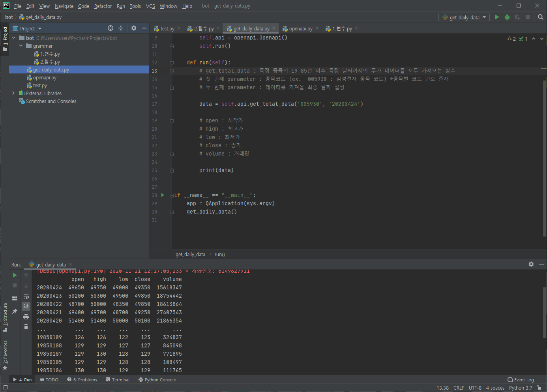Close the 1.변수.py editor tab

tap(356, 28)
